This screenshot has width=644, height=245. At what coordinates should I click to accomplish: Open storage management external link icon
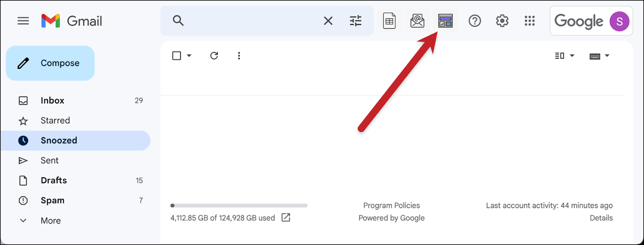pos(286,218)
